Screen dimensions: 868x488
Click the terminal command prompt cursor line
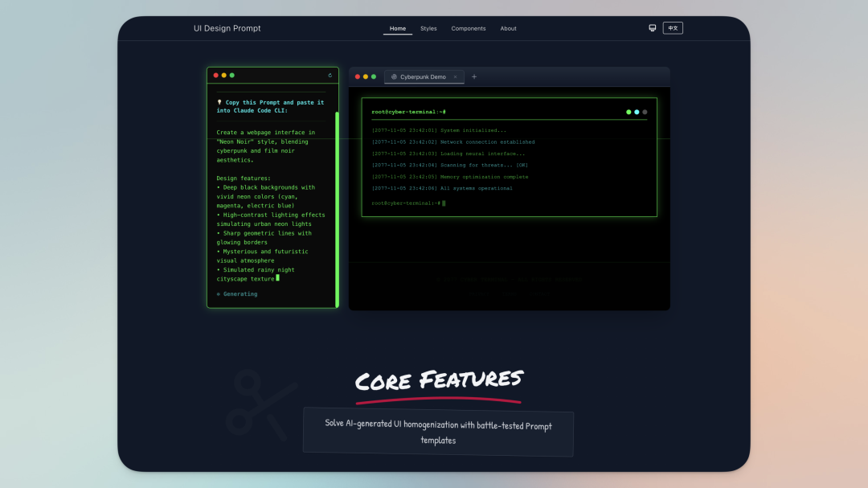[408, 203]
